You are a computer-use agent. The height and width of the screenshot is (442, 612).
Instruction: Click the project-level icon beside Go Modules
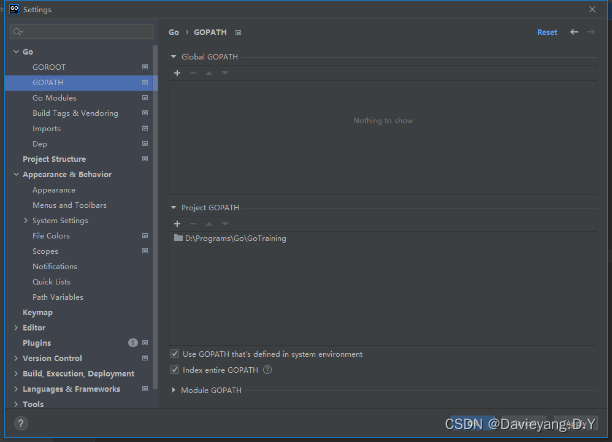[x=145, y=98]
